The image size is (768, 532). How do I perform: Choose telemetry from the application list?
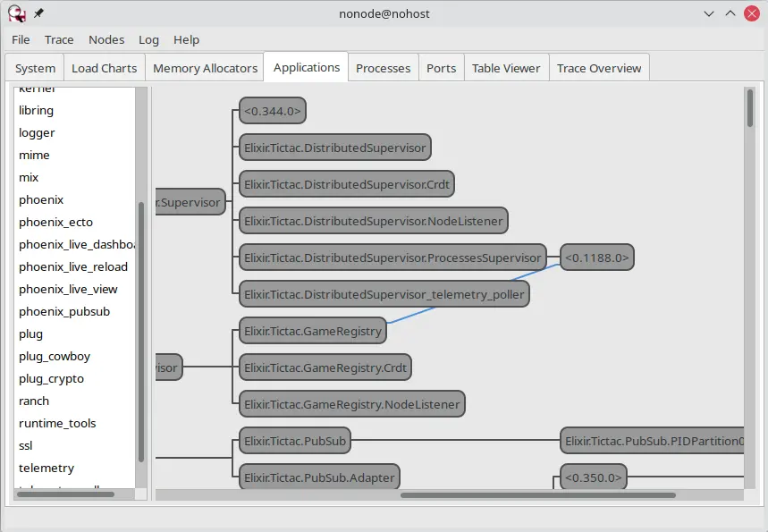coord(46,468)
